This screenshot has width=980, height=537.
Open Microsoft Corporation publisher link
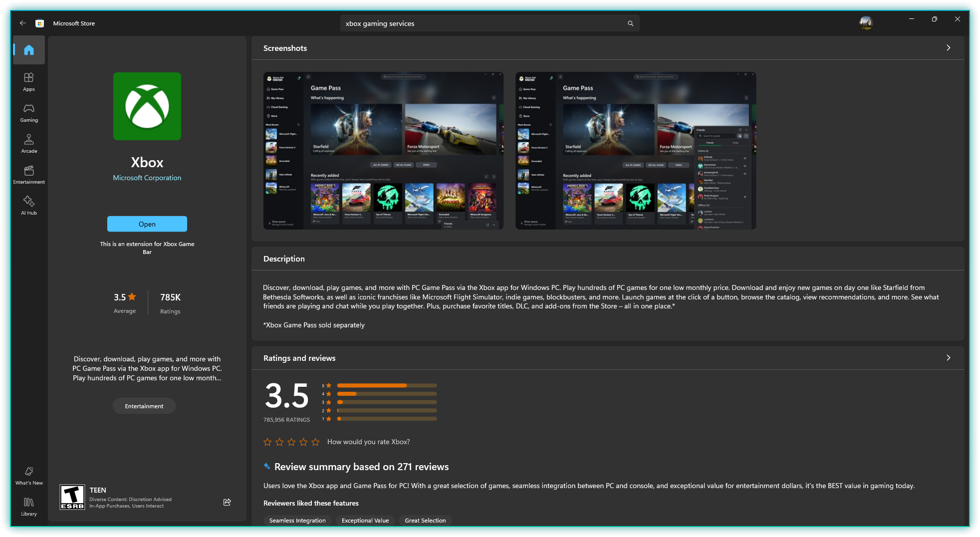147,178
